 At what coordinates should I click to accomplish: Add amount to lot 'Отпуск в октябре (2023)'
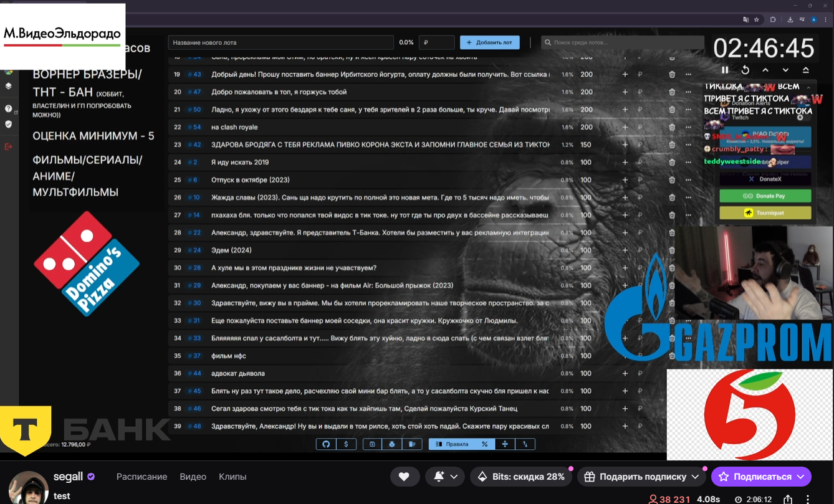625,180
